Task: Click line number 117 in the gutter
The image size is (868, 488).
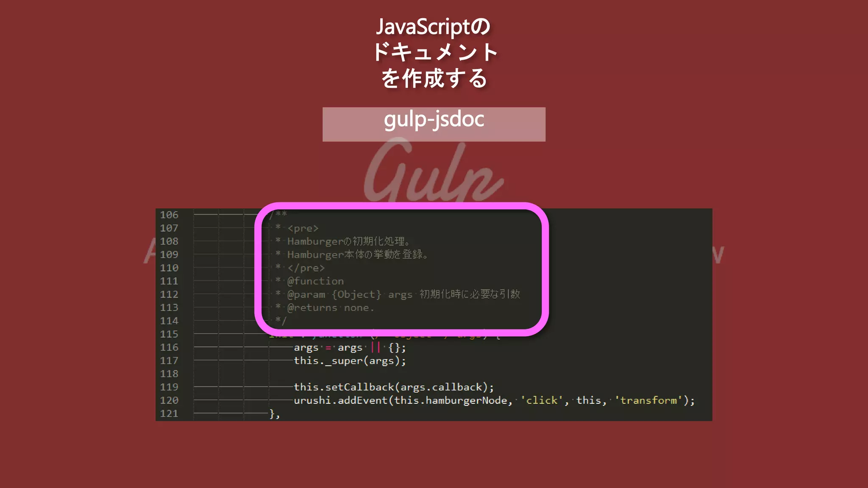Action: pyautogui.click(x=169, y=360)
